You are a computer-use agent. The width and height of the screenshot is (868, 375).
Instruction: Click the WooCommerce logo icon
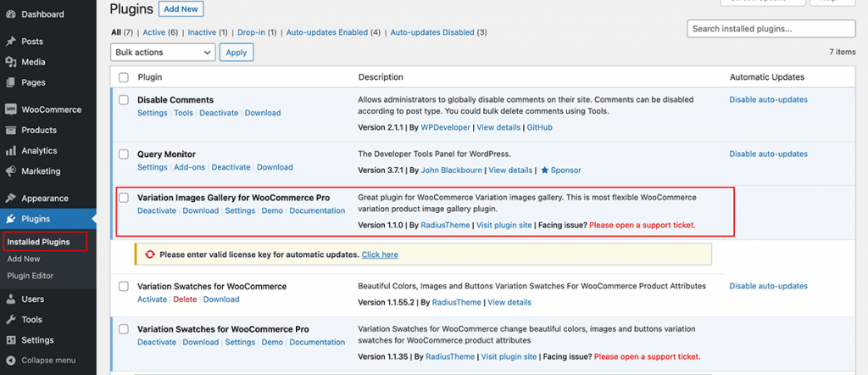[x=10, y=109]
